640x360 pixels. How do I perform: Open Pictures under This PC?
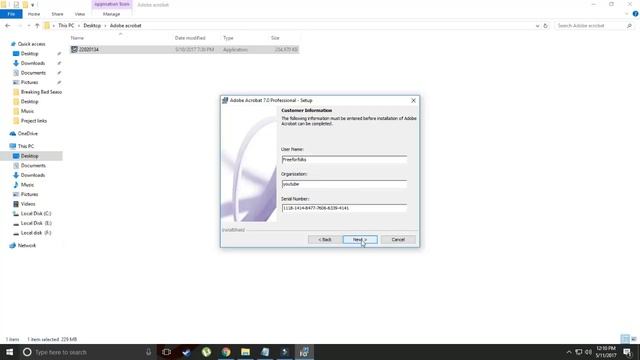click(29, 195)
